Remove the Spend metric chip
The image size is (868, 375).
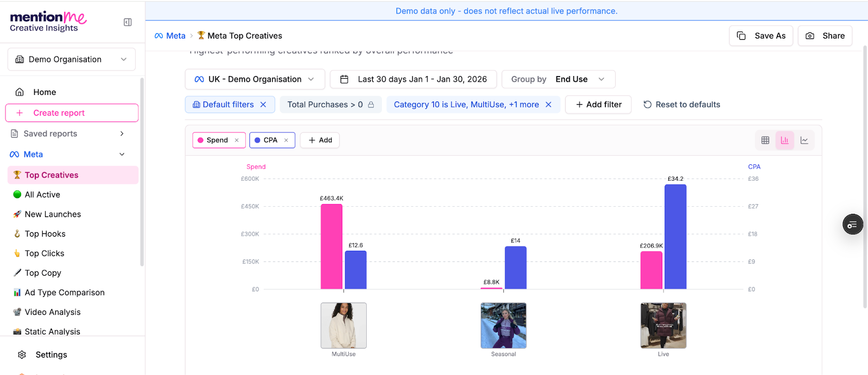tap(237, 140)
